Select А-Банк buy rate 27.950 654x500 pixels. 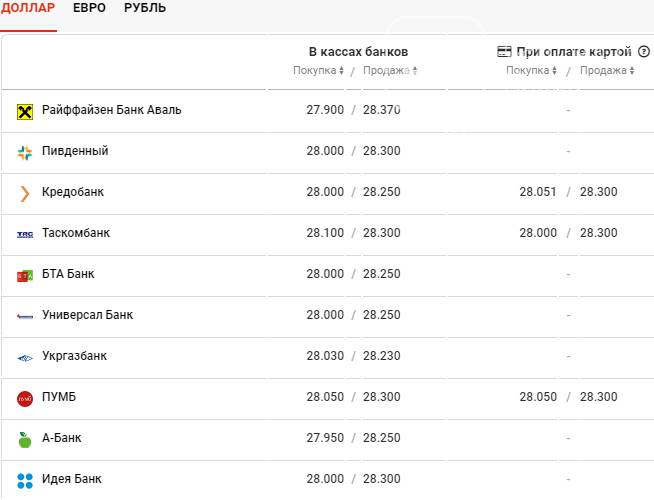point(325,438)
